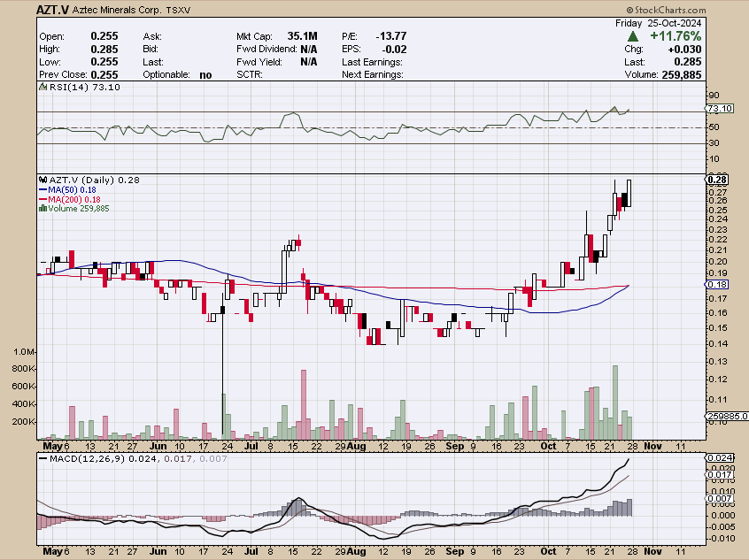749x560 pixels.
Task: Click the 90 level on RSI scale
Action: [x=714, y=95]
